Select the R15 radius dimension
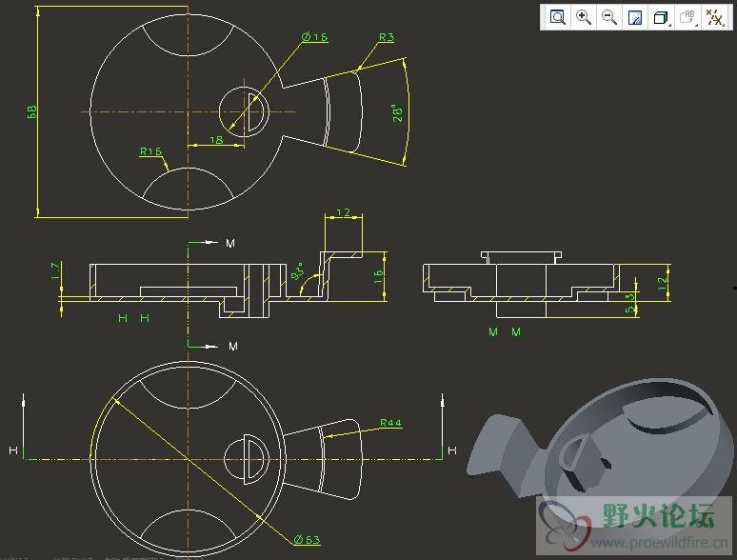Image resolution: width=737 pixels, height=560 pixels. pos(150,150)
